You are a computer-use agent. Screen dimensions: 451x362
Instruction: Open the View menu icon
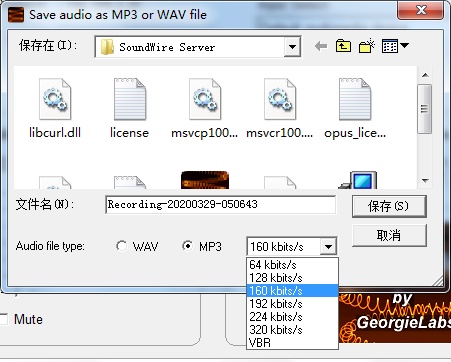point(390,46)
